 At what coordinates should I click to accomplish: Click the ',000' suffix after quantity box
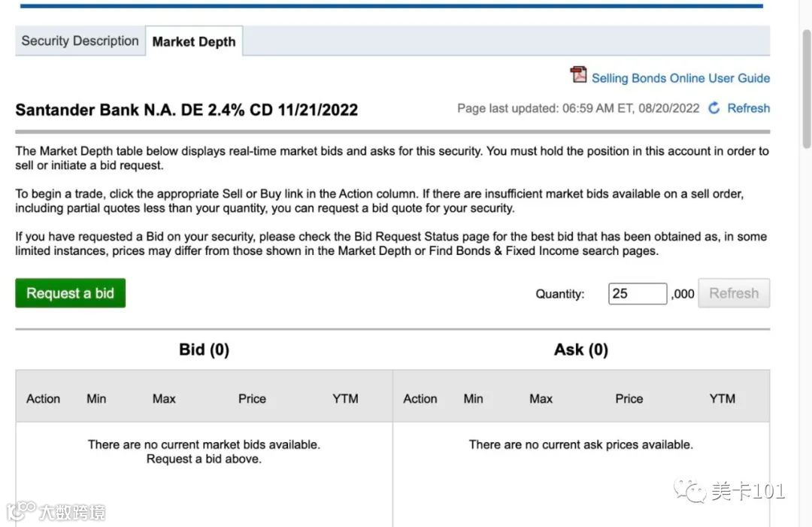click(x=683, y=294)
